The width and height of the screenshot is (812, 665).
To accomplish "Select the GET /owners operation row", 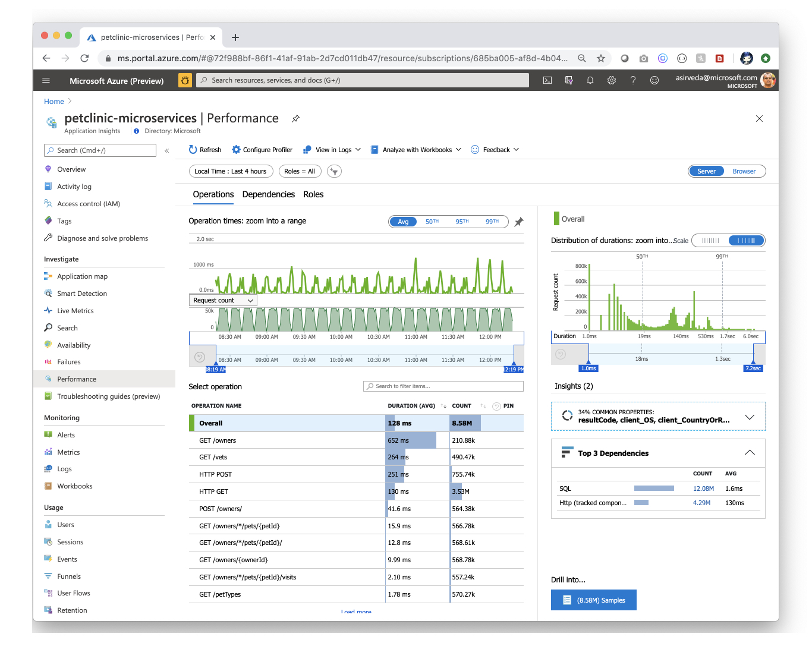I will pyautogui.click(x=356, y=440).
